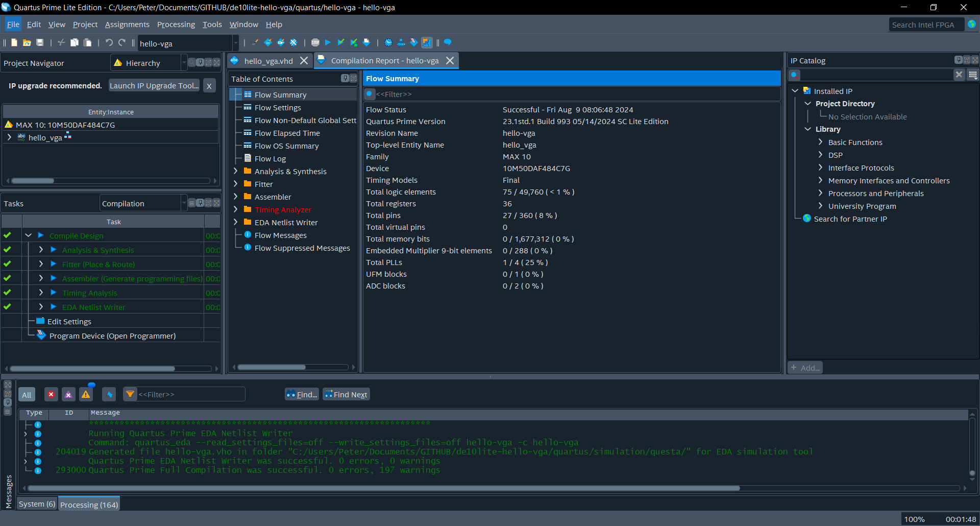Switch to System (6) messages tab
980x526 pixels.
tap(37, 504)
